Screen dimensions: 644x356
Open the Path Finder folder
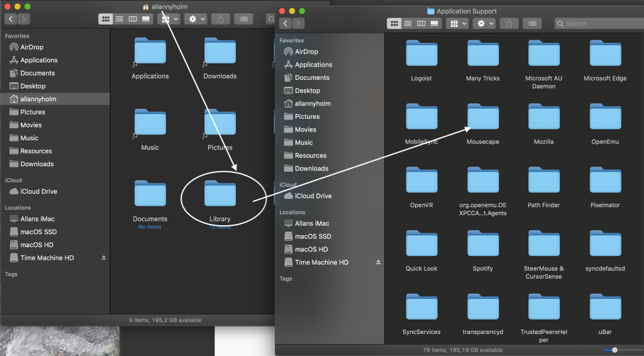(544, 180)
